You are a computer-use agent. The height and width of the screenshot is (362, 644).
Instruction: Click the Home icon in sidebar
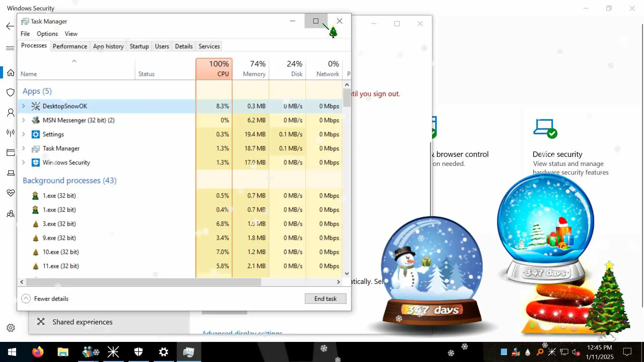tap(11, 72)
